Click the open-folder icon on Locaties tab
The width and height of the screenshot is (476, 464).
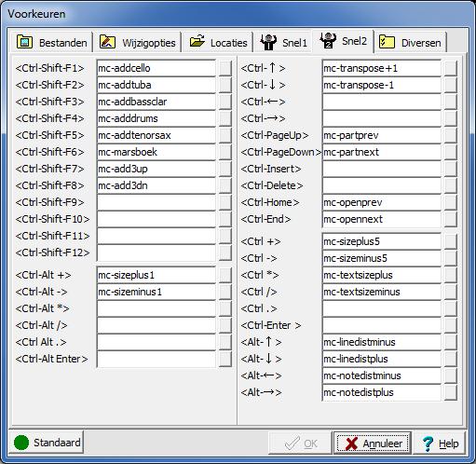197,41
